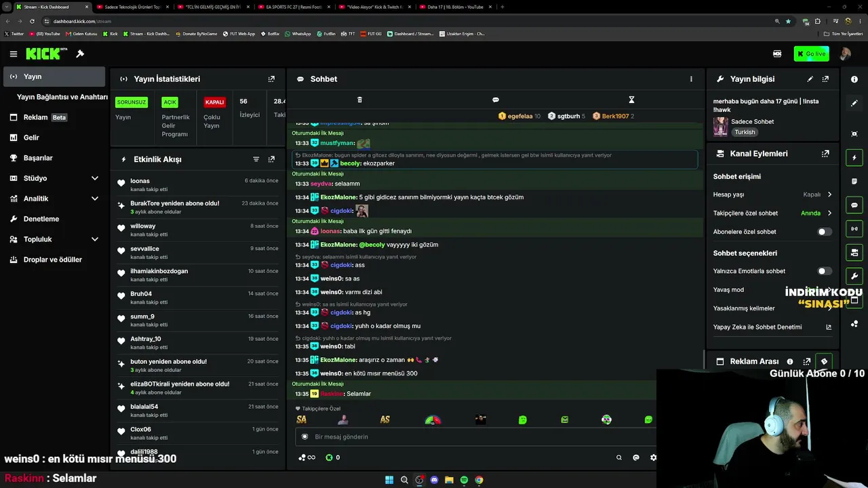Click the wrench icon in the right sidebar
This screenshot has width=868, height=488.
[854, 276]
